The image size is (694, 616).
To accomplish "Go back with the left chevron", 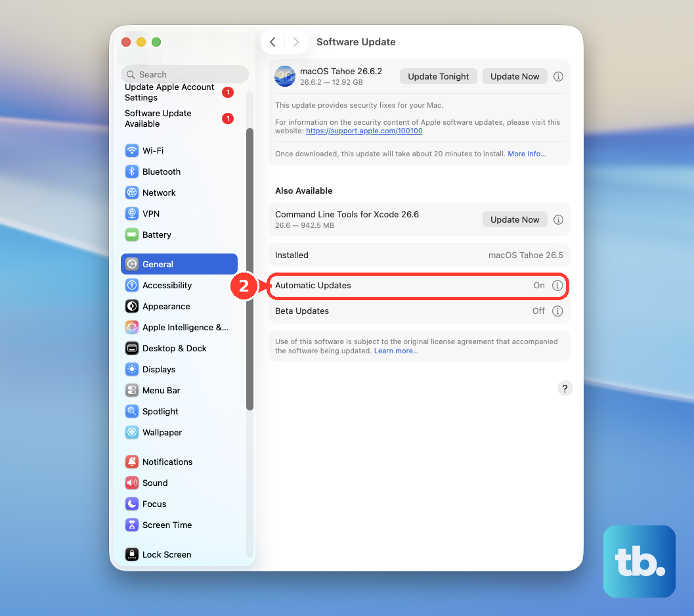I will 272,42.
